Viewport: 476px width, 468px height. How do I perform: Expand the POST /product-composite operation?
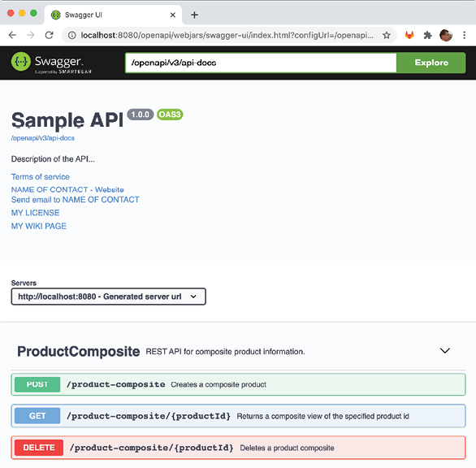tap(238, 384)
